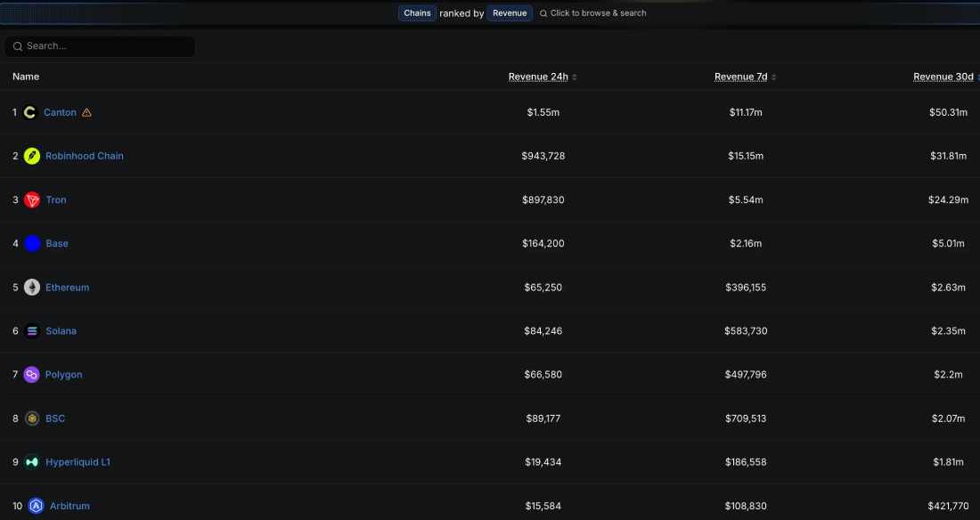
Task: Click Polygon's 30d value $2.2m
Action: point(948,375)
